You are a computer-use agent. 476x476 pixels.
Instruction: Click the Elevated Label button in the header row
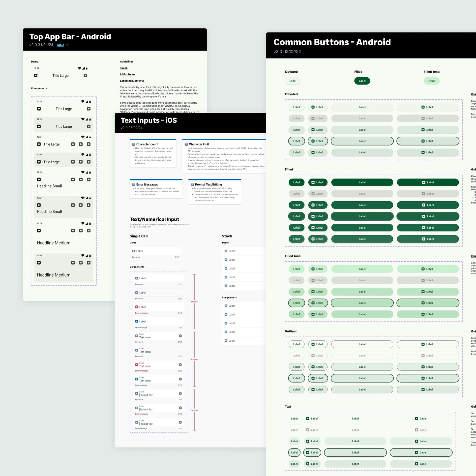[x=293, y=81]
